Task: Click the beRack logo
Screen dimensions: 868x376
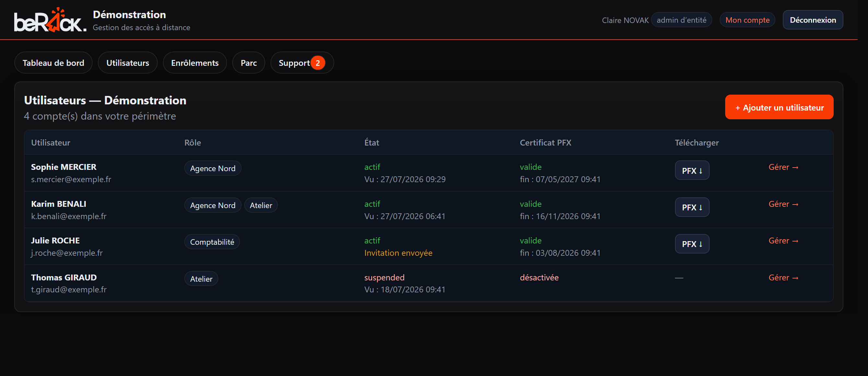Action: point(50,20)
